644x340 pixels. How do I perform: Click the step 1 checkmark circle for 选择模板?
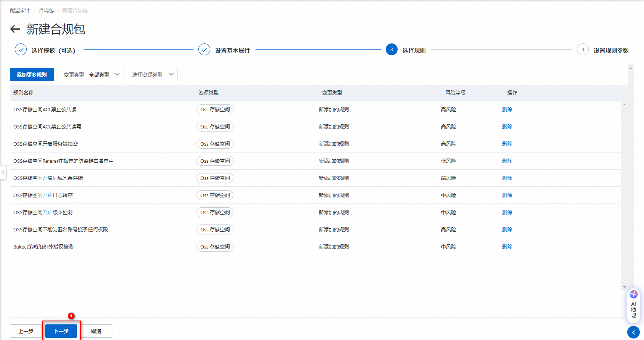pyautogui.click(x=21, y=50)
